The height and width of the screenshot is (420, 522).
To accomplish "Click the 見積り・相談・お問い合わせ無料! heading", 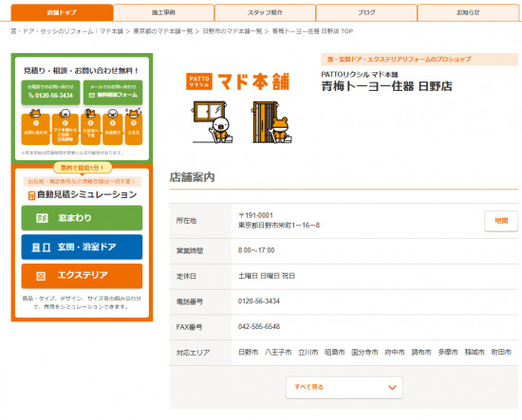I will 82,70.
